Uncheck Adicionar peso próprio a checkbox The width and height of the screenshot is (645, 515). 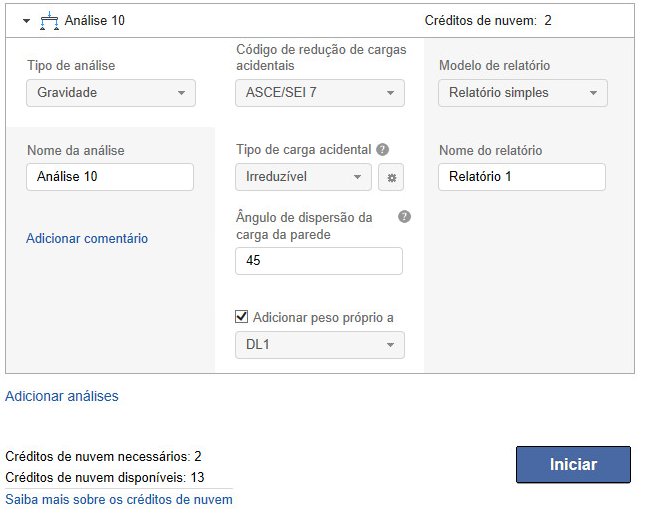241,317
